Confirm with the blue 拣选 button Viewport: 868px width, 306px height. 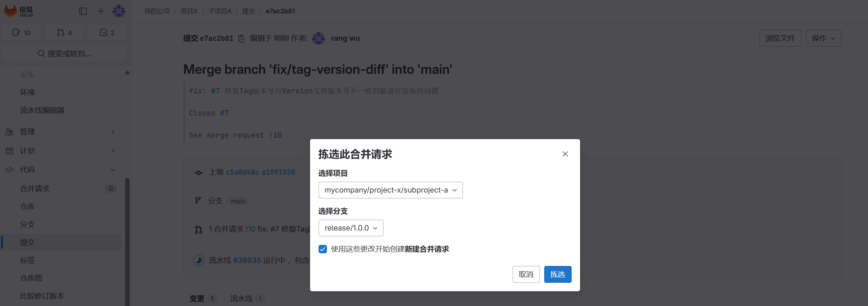pyautogui.click(x=558, y=274)
